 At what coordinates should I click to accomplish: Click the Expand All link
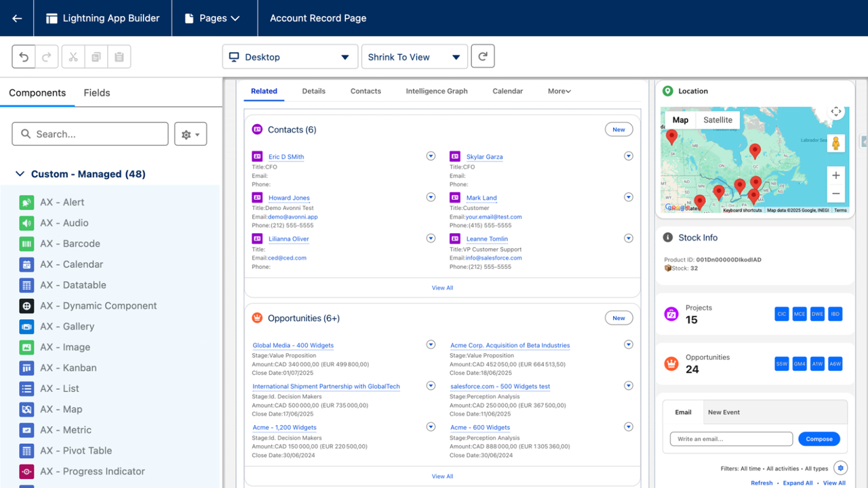pos(797,483)
